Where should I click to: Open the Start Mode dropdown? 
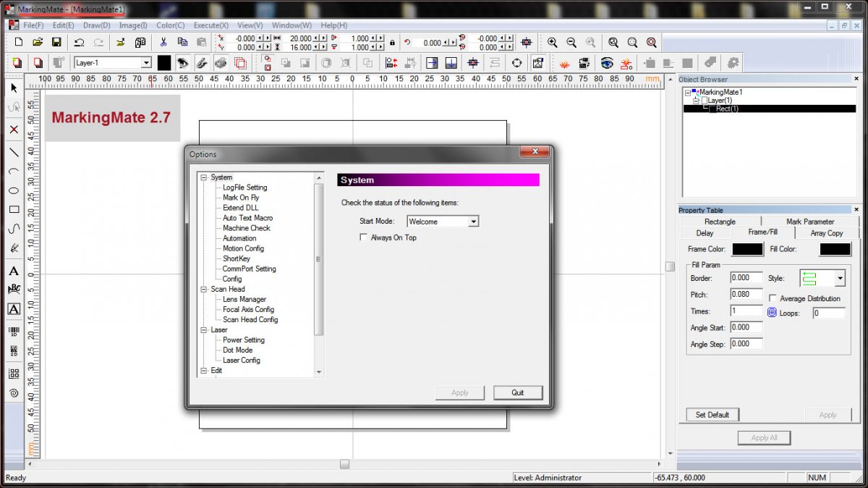coord(473,222)
